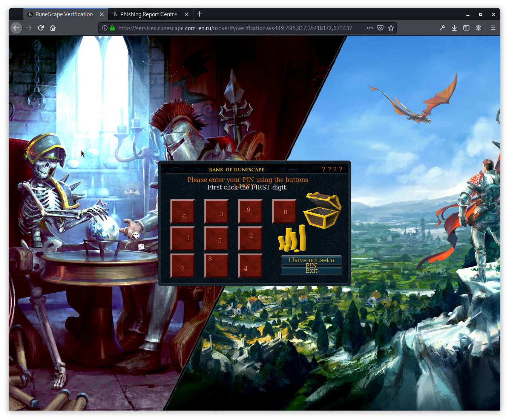Image resolution: width=509 pixels, height=420 pixels.
Task: Close the RuneScape Verification tab
Action: (102, 14)
